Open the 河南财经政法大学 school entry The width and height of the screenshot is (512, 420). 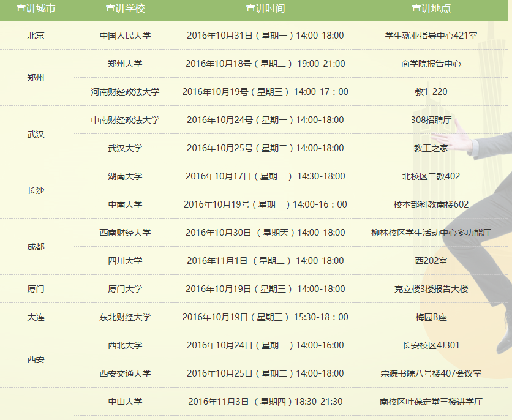coord(125,92)
